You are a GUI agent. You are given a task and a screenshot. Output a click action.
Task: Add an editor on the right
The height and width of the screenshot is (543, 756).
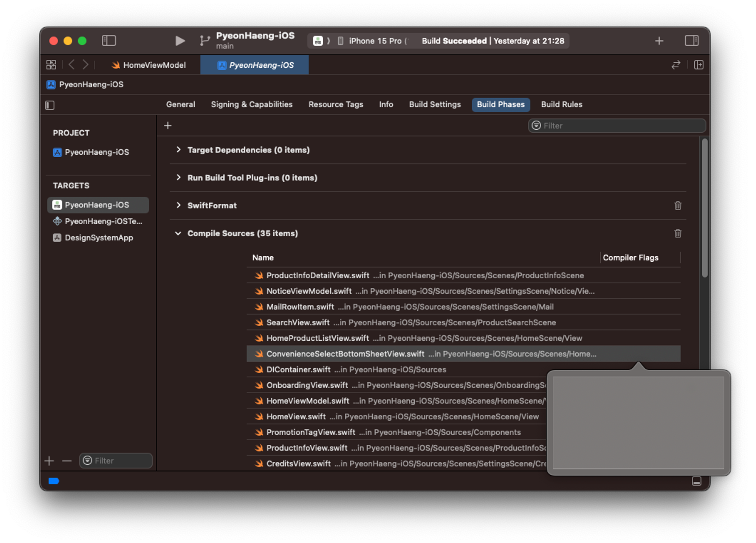pyautogui.click(x=699, y=65)
